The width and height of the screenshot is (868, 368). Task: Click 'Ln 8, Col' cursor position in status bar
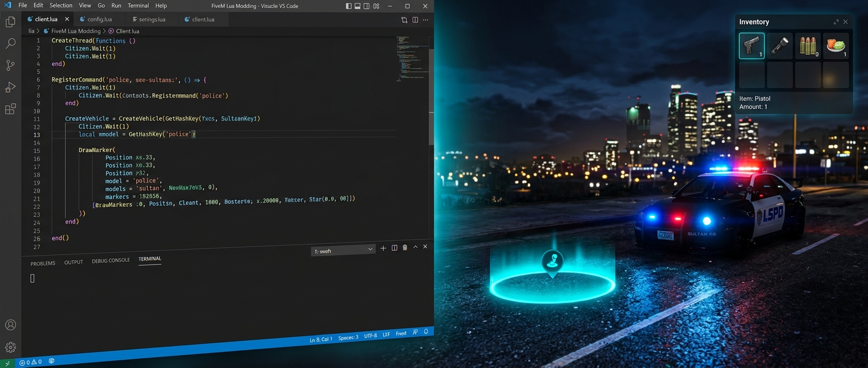point(321,340)
